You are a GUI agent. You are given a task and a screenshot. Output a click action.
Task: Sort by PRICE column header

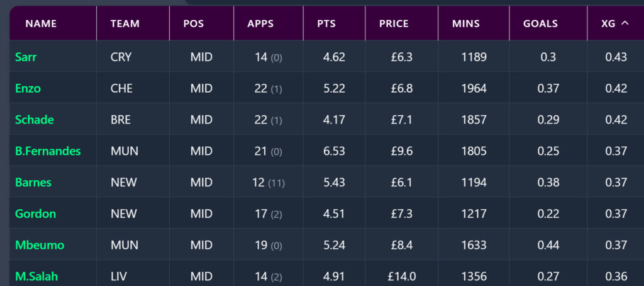[x=394, y=24]
